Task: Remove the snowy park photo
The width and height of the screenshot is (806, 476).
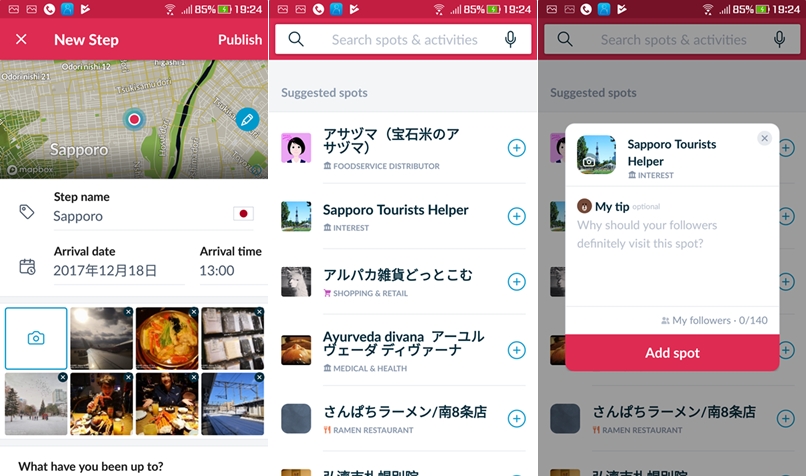Action: coord(63,377)
